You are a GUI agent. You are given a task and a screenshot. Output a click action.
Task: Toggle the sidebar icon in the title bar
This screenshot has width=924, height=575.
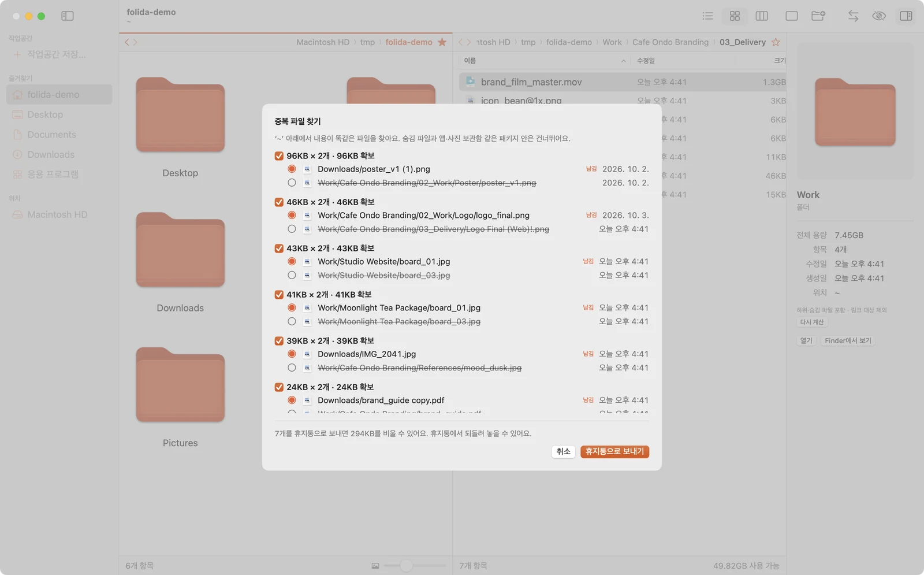[68, 16]
